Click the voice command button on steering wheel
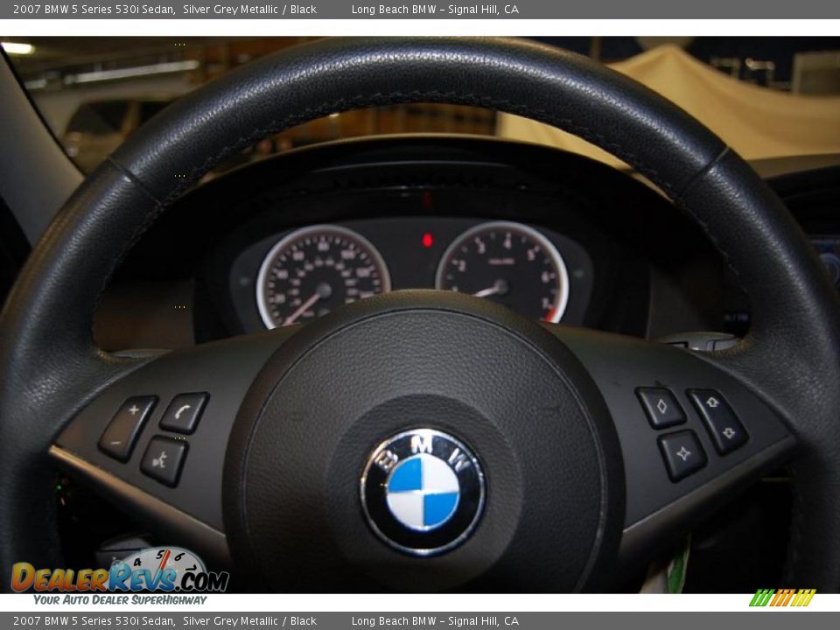The image size is (840, 630). pyautogui.click(x=164, y=461)
